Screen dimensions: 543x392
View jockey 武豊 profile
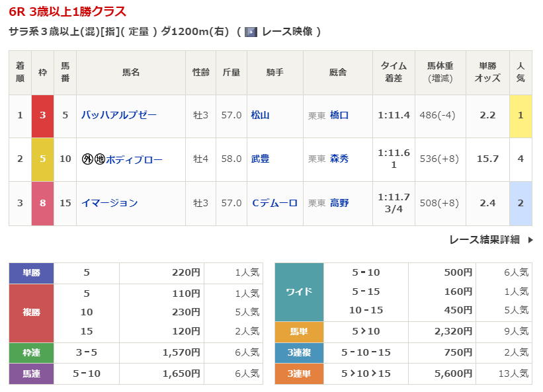(x=260, y=159)
